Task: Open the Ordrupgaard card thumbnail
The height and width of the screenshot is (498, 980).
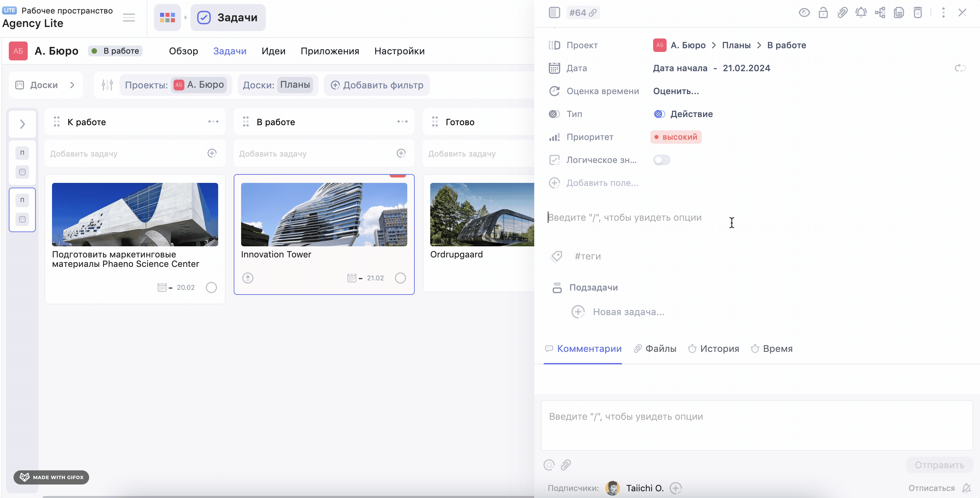Action: coord(482,214)
